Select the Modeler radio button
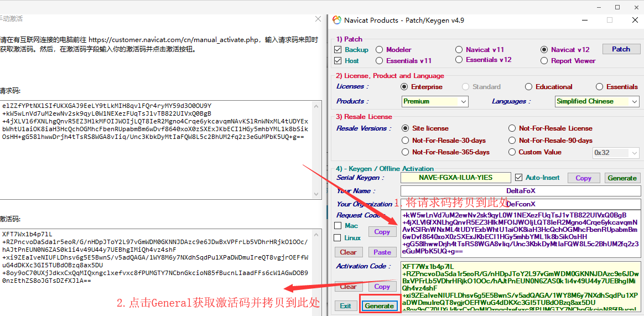Screen dimensions: 644x316 [x=380, y=50]
